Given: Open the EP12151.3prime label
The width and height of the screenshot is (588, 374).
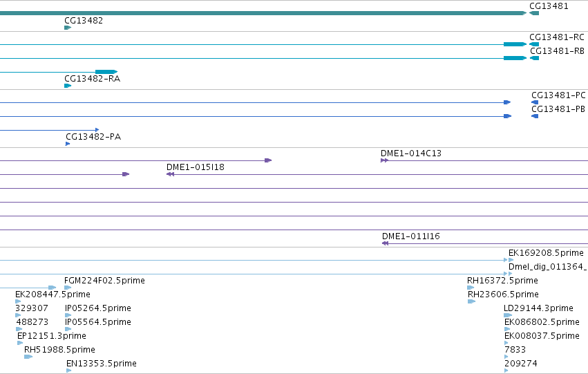Looking at the screenshot, I should (x=52, y=336).
